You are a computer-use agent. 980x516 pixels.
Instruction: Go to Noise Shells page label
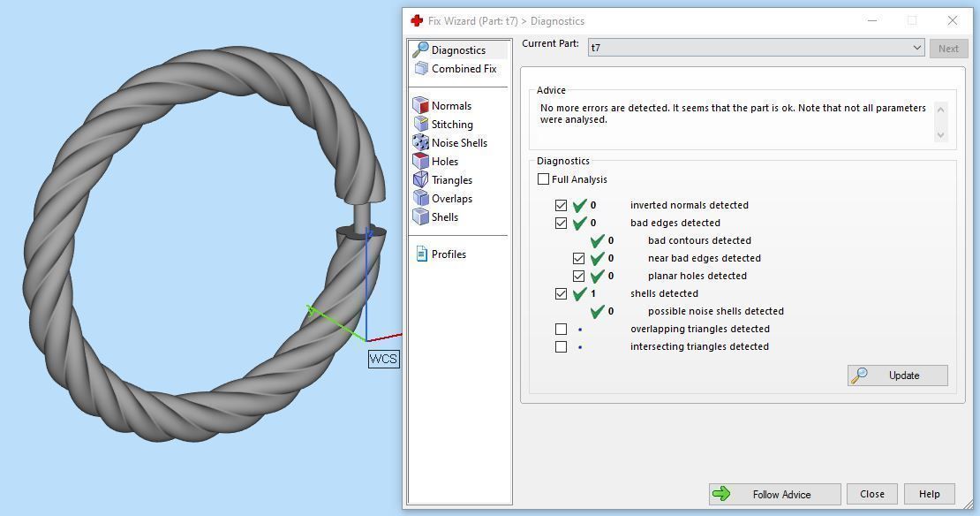pyautogui.click(x=459, y=142)
